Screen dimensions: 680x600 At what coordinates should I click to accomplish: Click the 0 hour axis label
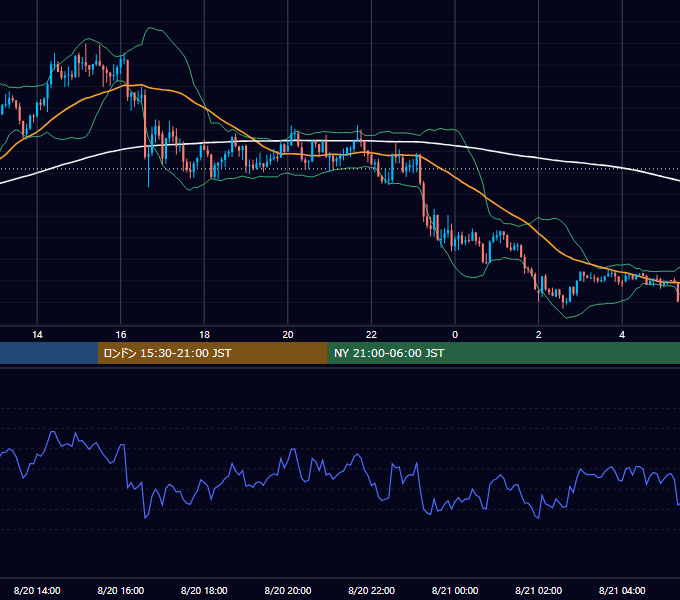tap(455, 335)
